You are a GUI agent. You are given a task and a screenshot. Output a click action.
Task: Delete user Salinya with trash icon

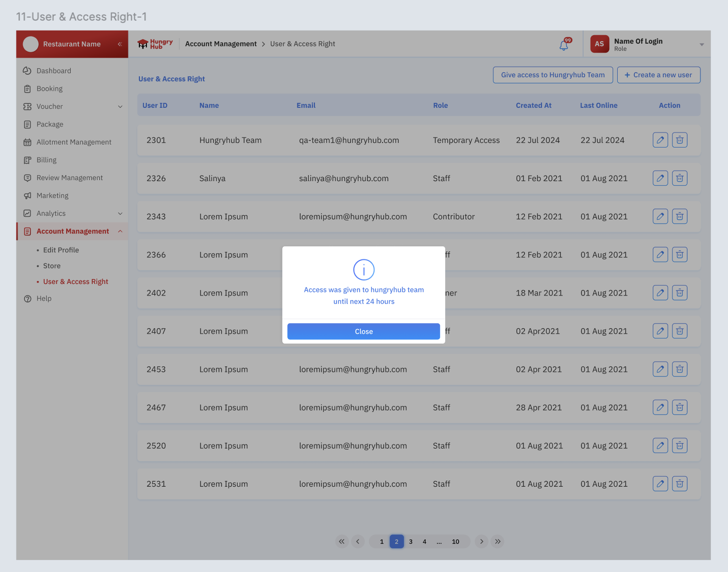click(x=679, y=178)
